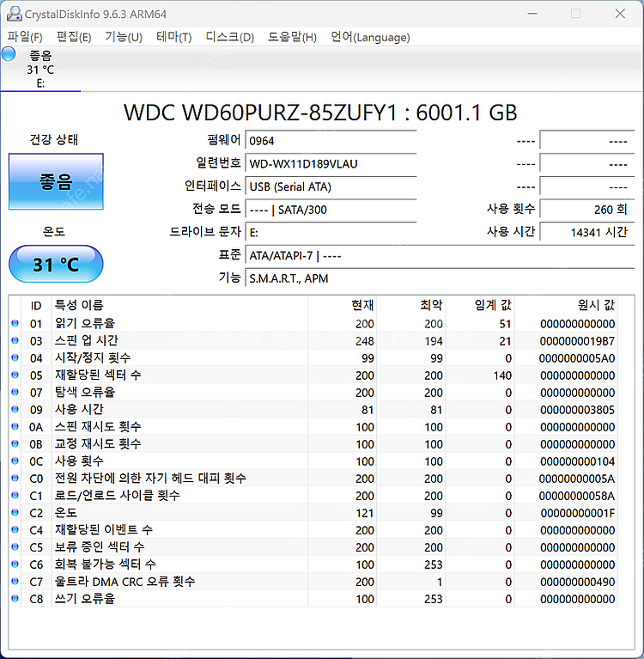The width and height of the screenshot is (644, 659).
Task: Select the 탐색 오류율 attribute name
Action: pos(85,393)
